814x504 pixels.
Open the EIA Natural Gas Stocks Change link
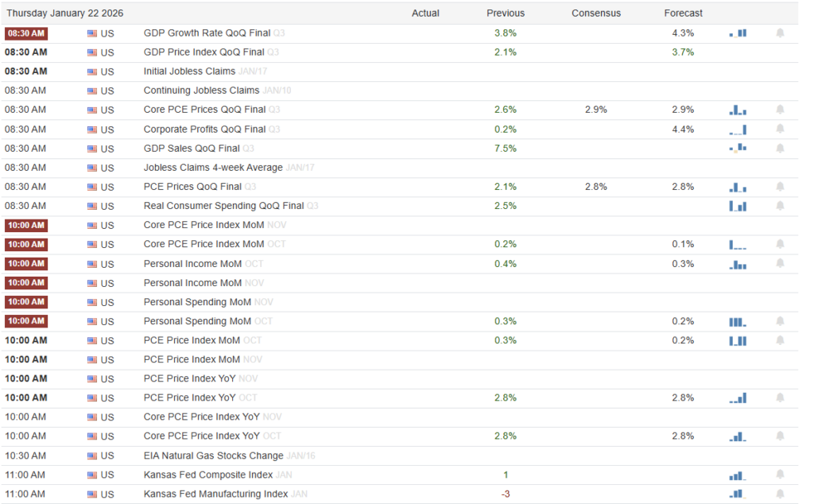(213, 456)
